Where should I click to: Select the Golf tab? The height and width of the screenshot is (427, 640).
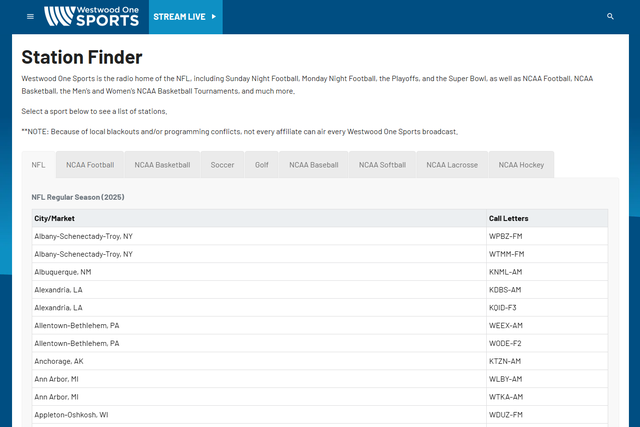pyautogui.click(x=261, y=165)
